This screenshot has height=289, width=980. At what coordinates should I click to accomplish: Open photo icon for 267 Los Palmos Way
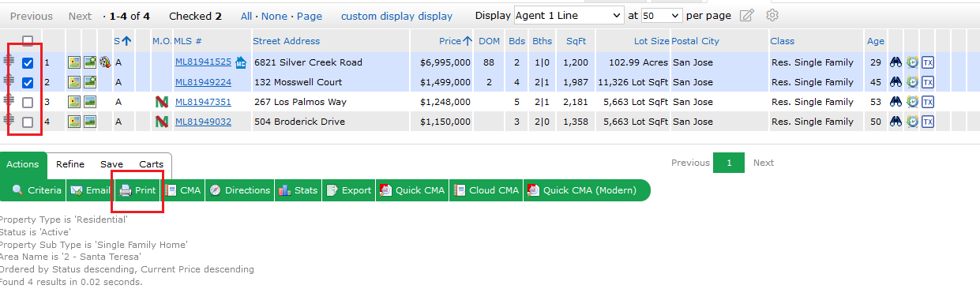tap(89, 102)
